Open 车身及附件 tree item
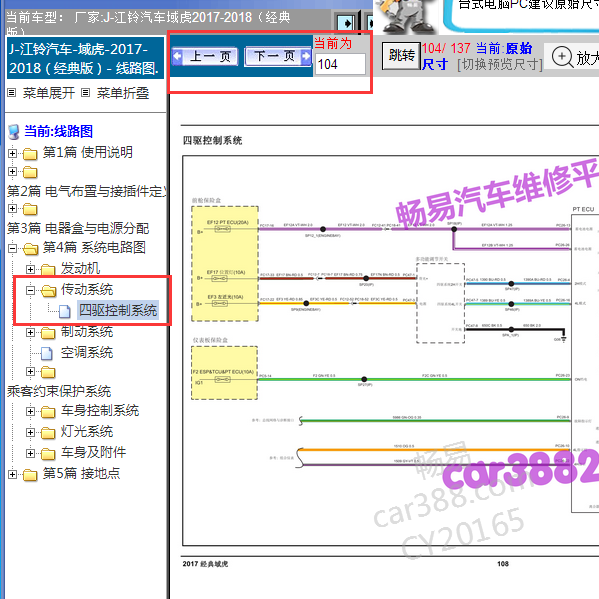Screen dimensions: 599x599 [x=93, y=452]
